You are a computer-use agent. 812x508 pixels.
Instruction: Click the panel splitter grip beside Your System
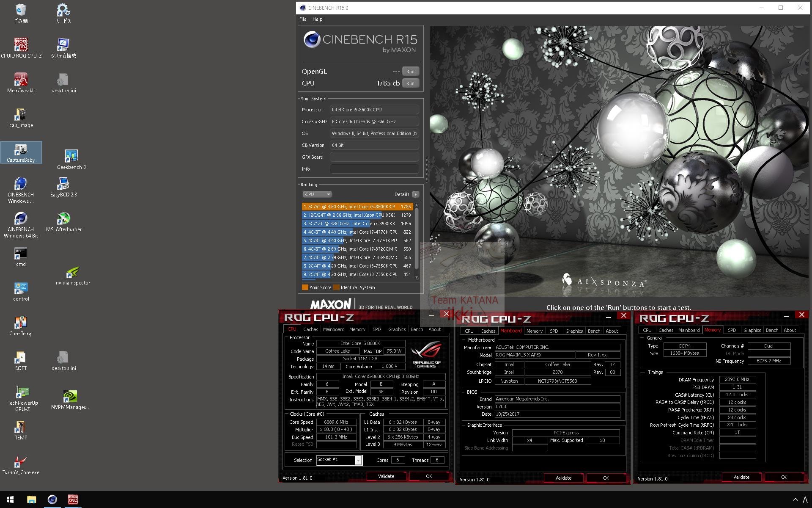(x=427, y=169)
